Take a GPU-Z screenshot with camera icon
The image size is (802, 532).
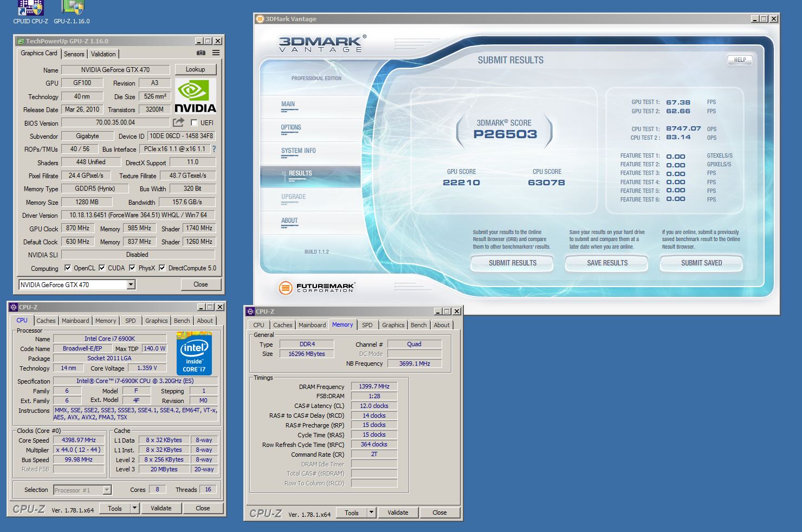click(x=201, y=53)
